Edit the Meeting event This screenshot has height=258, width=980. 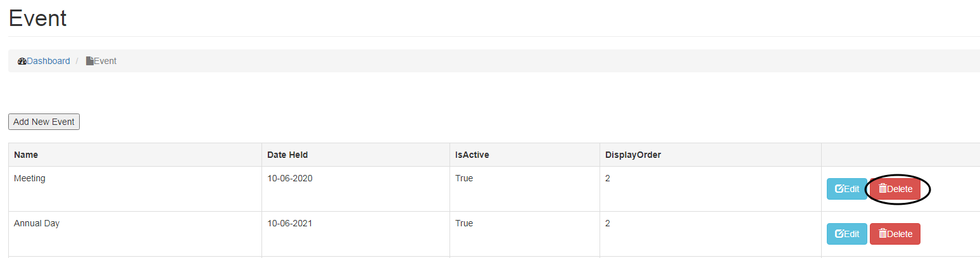(846, 189)
